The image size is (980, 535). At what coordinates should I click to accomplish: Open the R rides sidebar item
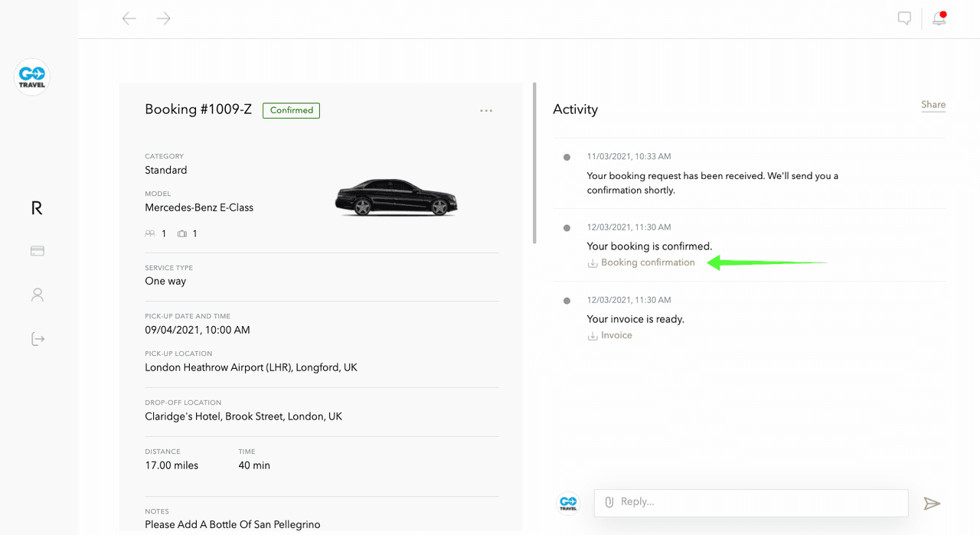(x=37, y=207)
